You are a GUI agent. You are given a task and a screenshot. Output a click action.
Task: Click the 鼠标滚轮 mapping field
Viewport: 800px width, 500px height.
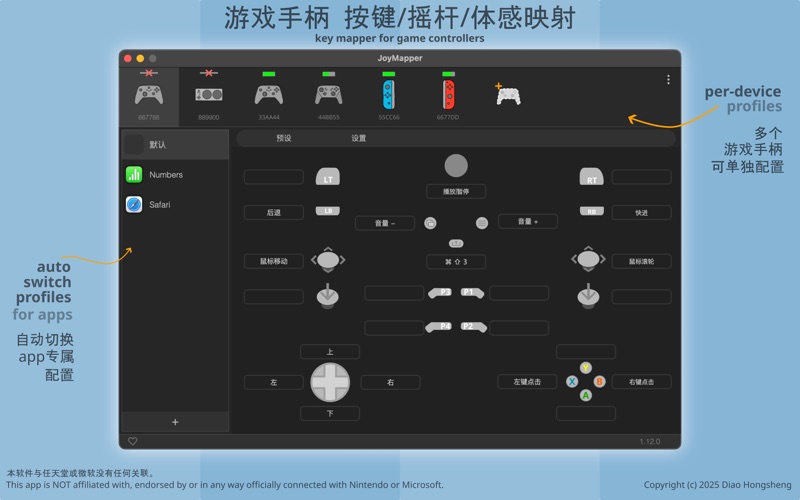(x=641, y=261)
